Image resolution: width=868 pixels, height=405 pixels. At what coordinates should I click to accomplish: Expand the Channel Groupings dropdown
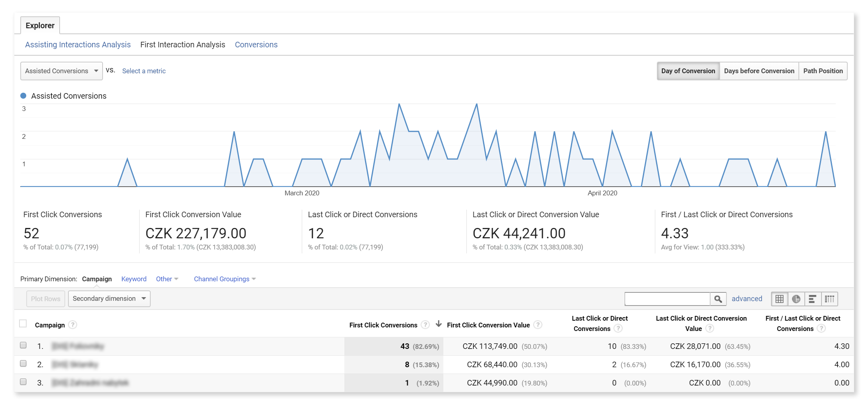click(x=225, y=279)
